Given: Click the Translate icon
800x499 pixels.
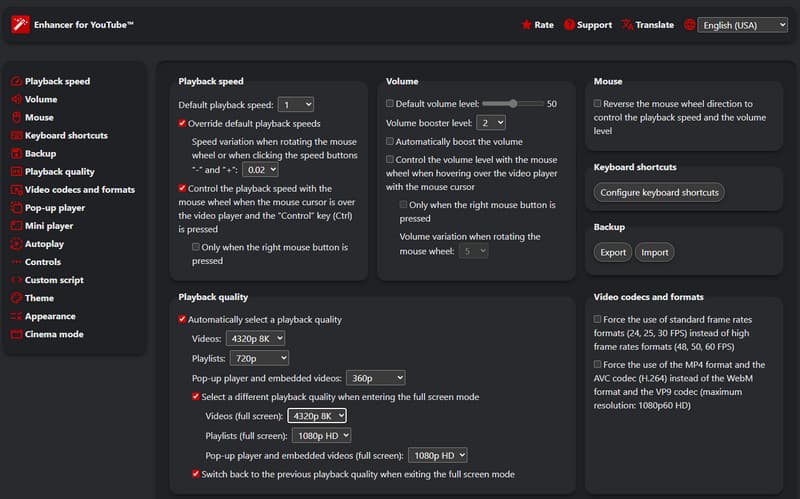Looking at the screenshot, I should 627,24.
